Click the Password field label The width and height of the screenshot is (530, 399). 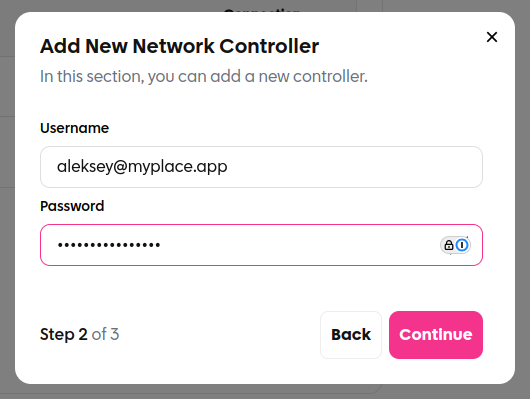72,206
